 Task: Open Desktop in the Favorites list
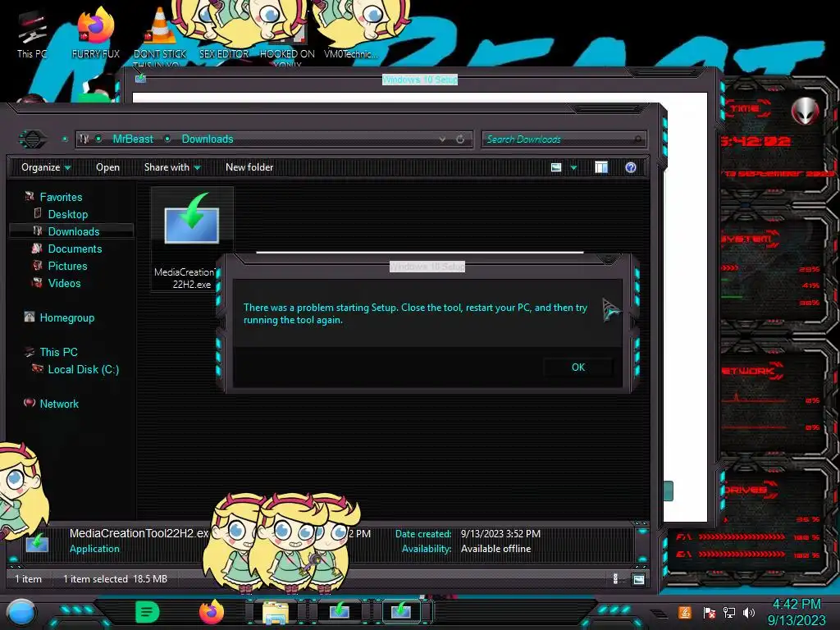67,214
